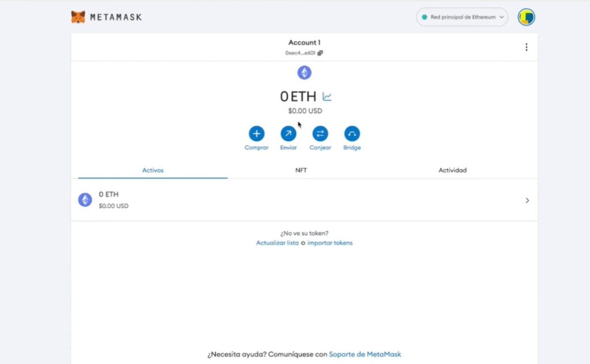
Task: Open the account avatar menu
Action: [526, 17]
